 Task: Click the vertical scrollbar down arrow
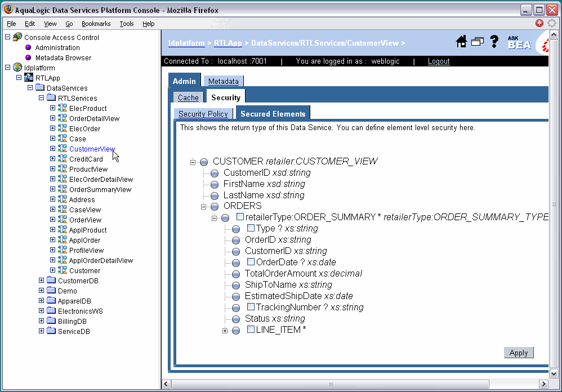(x=554, y=374)
